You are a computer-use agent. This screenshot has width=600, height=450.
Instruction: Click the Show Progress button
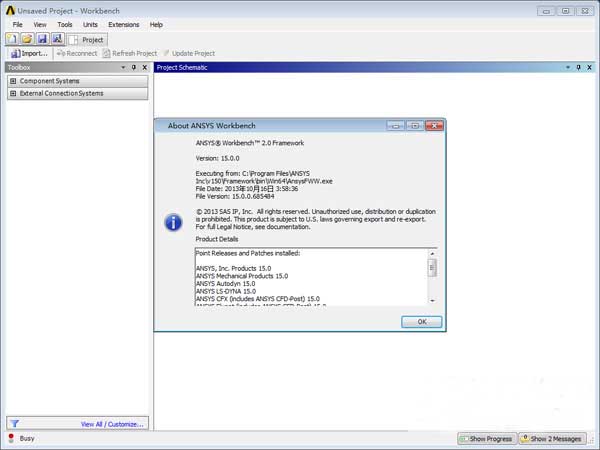pyautogui.click(x=487, y=439)
